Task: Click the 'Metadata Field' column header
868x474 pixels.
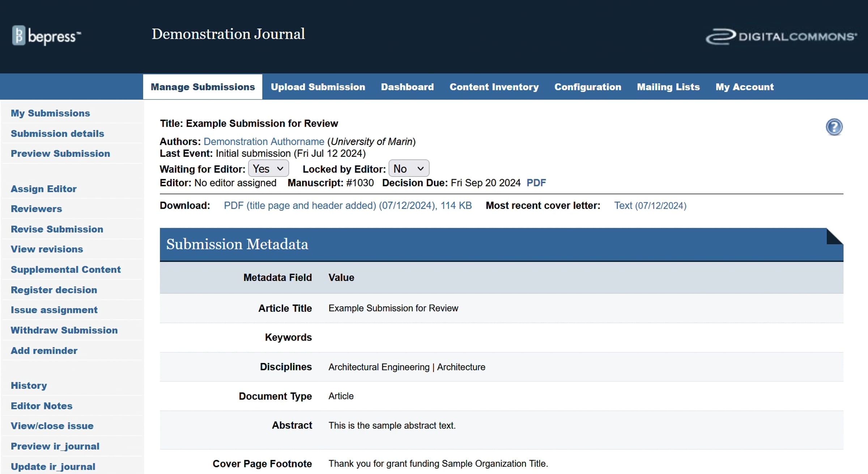Action: [277, 278]
